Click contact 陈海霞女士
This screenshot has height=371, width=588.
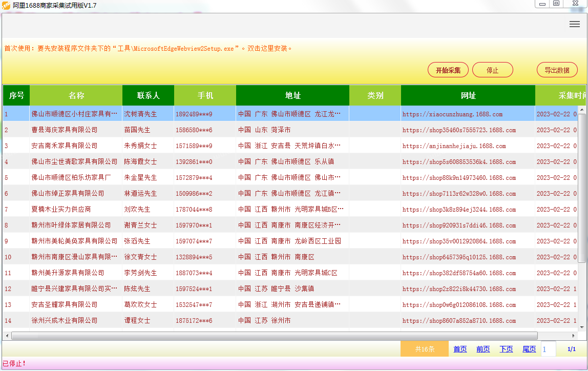pyautogui.click(x=141, y=162)
